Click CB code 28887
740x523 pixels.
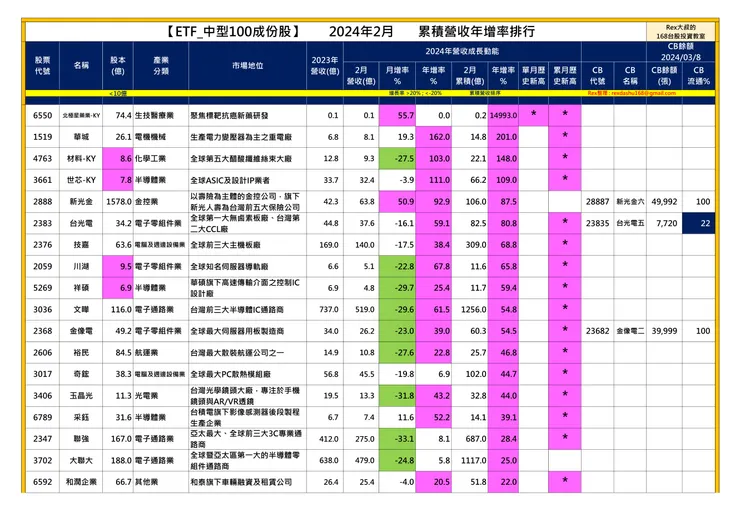pos(597,202)
